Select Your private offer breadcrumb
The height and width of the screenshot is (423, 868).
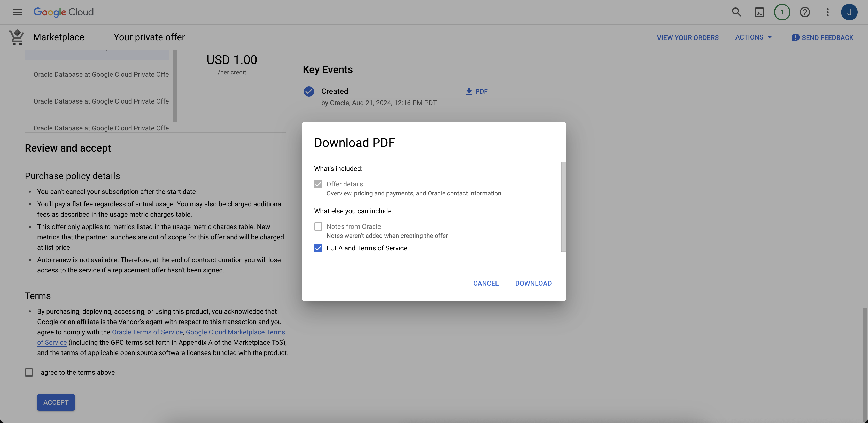point(149,37)
